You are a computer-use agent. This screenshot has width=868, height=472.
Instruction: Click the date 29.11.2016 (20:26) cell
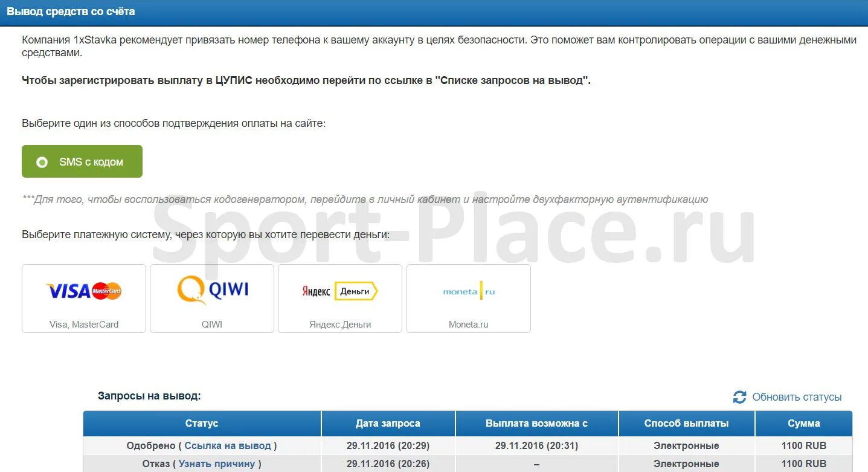pyautogui.click(x=388, y=464)
